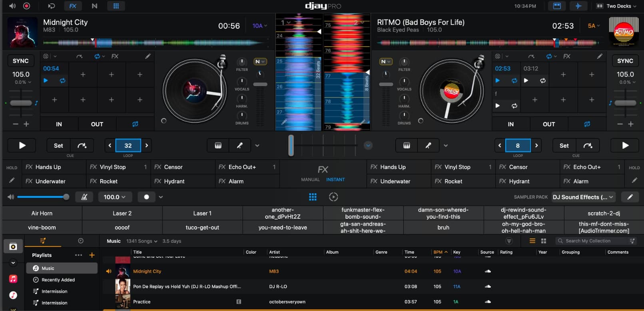644x311 pixels.
Task: Click the deck layout view icon in top bar
Action: (x=557, y=6)
